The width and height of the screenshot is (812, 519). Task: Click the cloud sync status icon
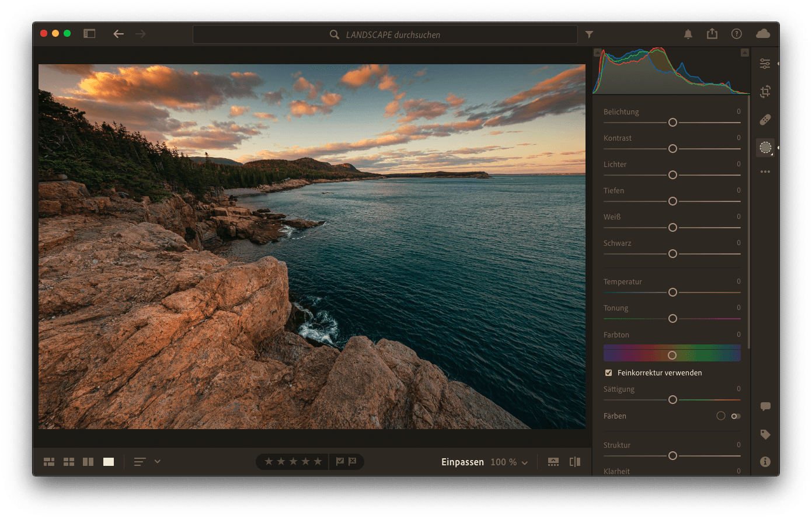762,34
